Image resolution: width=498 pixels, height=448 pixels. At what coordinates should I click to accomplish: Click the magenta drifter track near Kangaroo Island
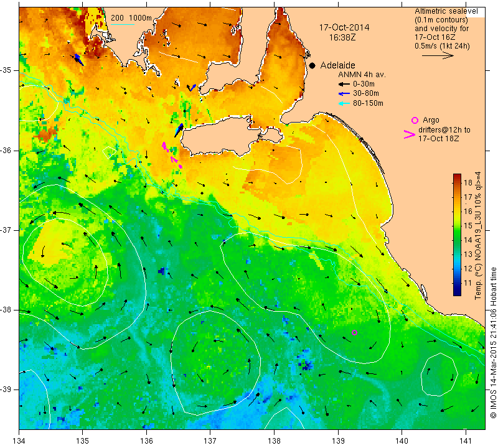[x=172, y=155]
